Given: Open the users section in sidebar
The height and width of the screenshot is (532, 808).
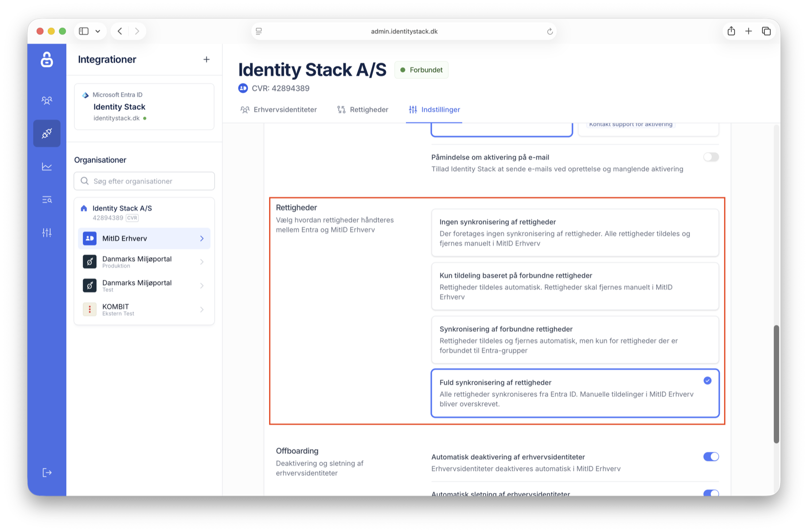Looking at the screenshot, I should 47,100.
